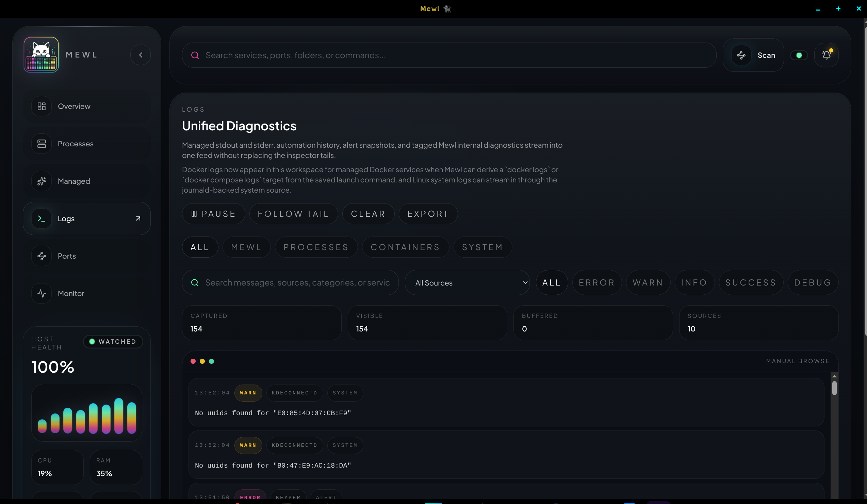Filter log level to ERROR
This screenshot has width=867, height=504.
pos(596,283)
